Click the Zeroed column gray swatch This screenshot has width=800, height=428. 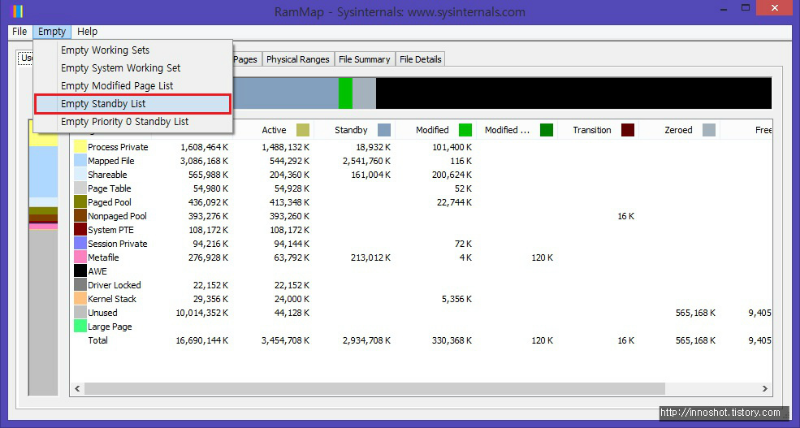pos(709,130)
